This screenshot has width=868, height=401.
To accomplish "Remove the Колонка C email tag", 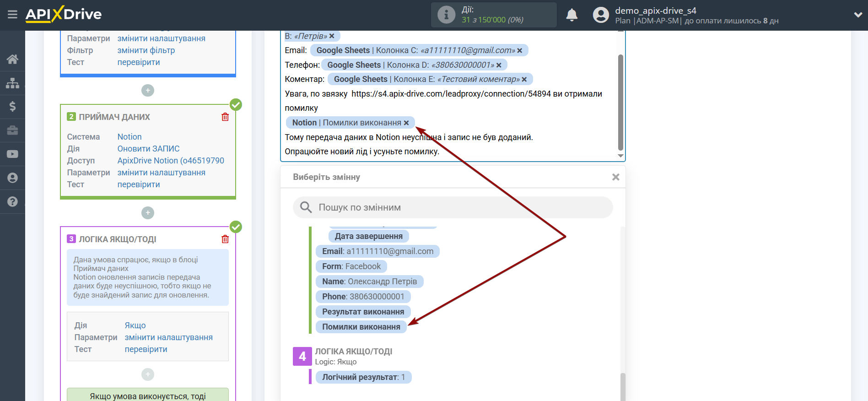I will click(x=520, y=50).
